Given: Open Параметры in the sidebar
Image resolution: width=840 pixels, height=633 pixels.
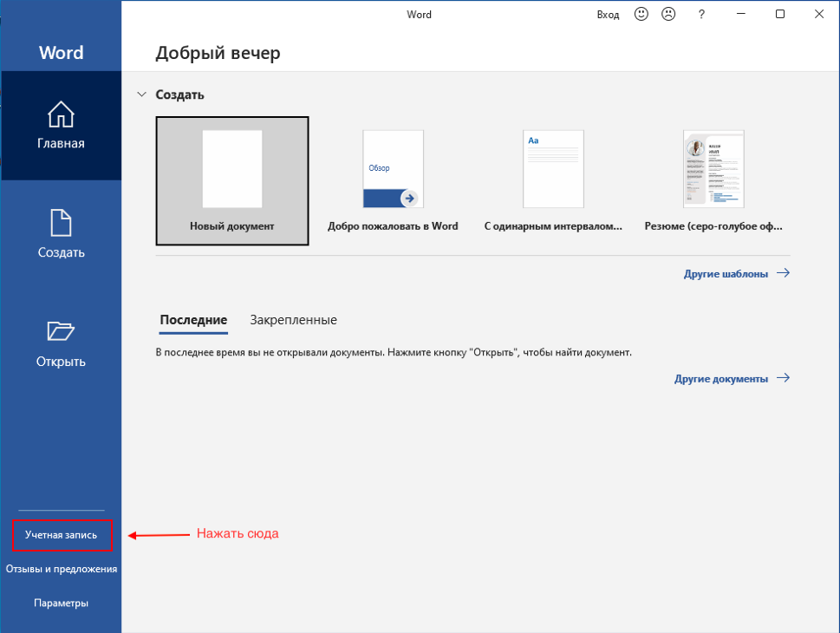Looking at the screenshot, I should click(x=61, y=603).
